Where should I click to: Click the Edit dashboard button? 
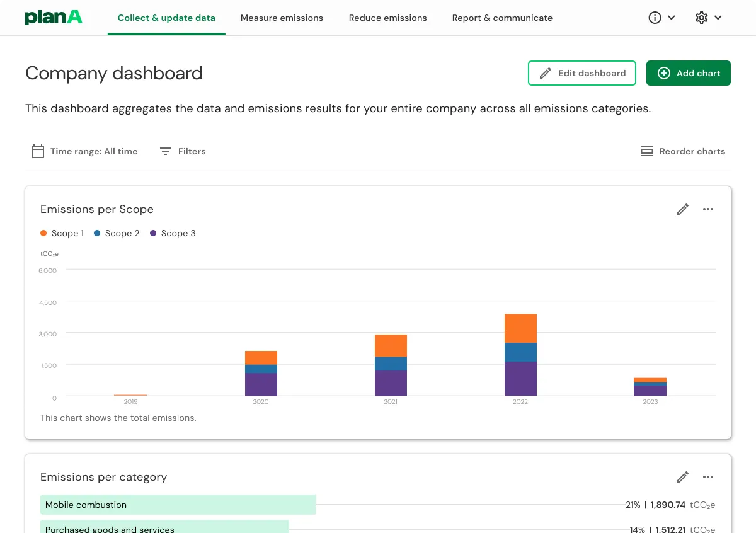[x=581, y=73]
